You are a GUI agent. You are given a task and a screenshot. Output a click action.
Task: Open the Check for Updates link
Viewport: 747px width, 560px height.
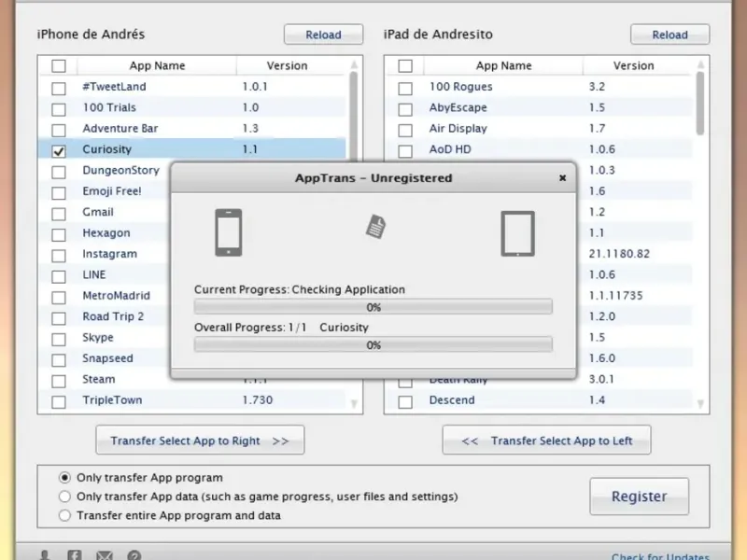660,556
